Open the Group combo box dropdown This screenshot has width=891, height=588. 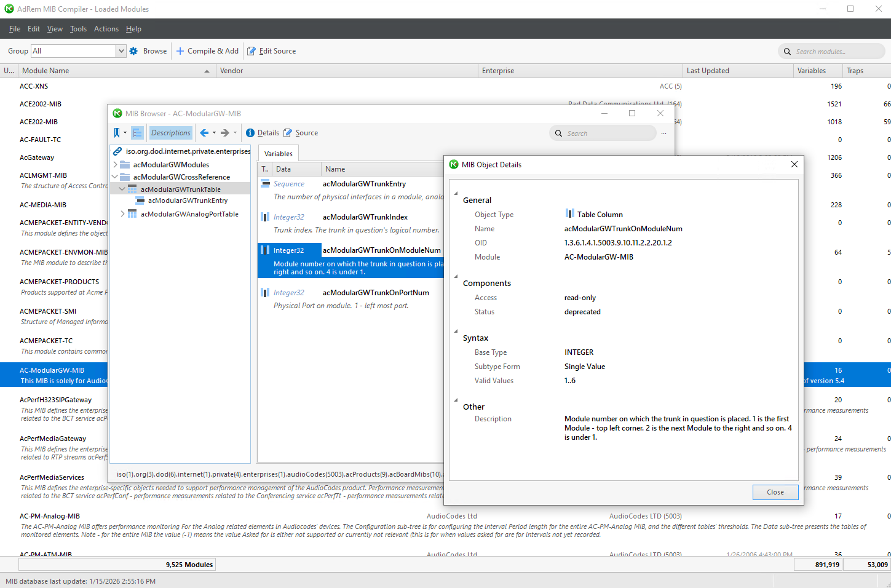point(121,51)
